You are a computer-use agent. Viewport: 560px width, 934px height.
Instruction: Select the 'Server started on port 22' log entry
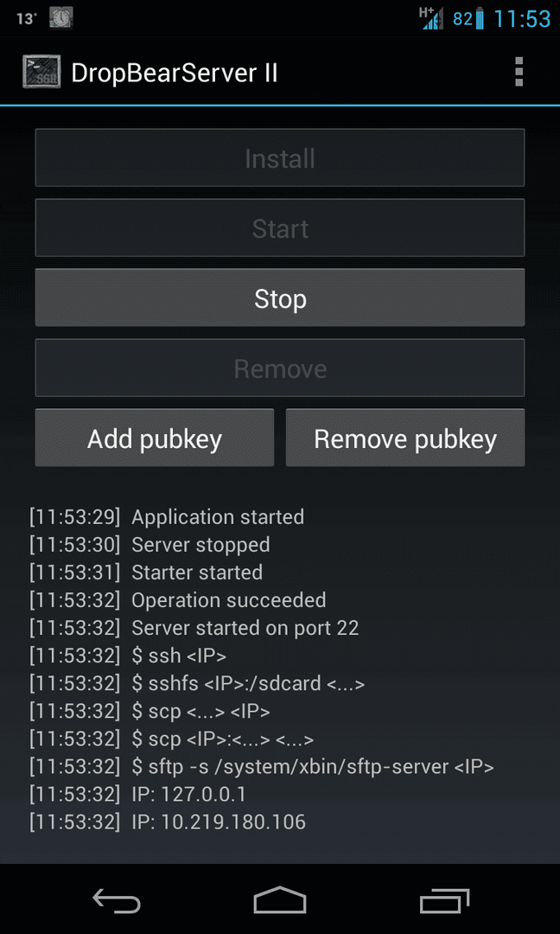click(x=194, y=628)
